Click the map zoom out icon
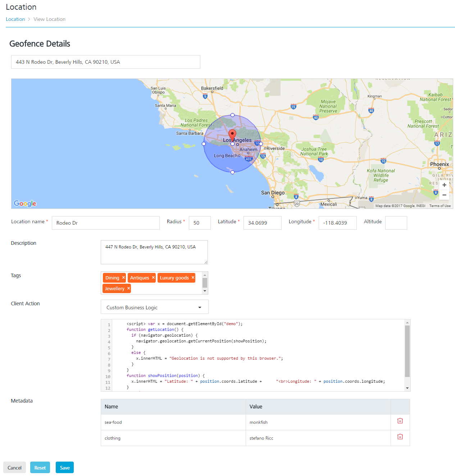Screen dimensions: 455x476 pos(444,195)
